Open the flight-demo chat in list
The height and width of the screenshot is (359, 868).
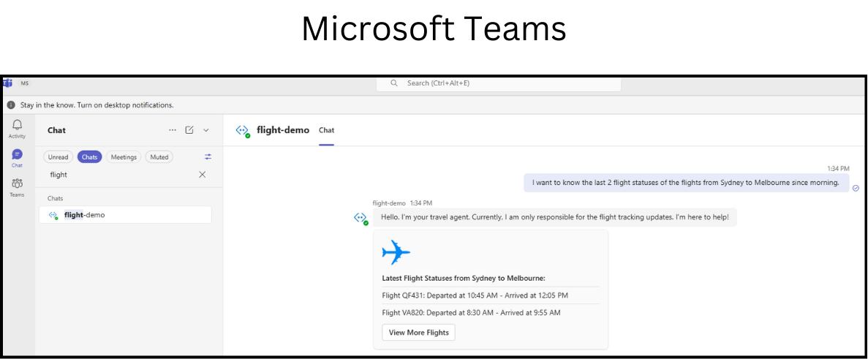pos(125,215)
